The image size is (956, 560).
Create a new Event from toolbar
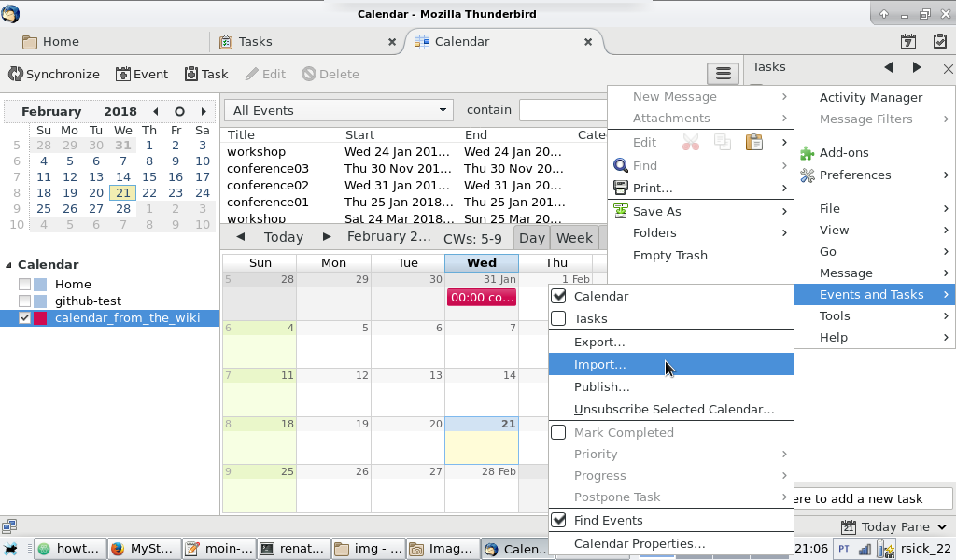click(142, 75)
